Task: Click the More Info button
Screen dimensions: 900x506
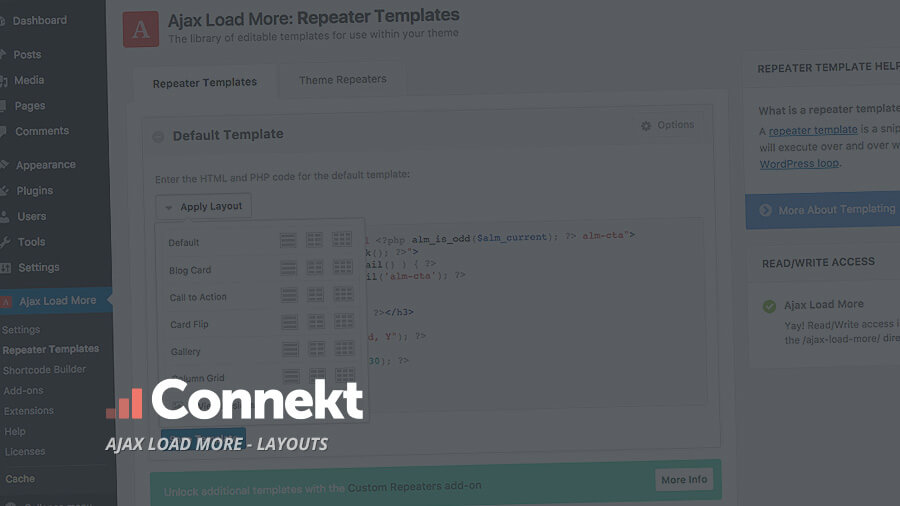Action: [x=684, y=480]
